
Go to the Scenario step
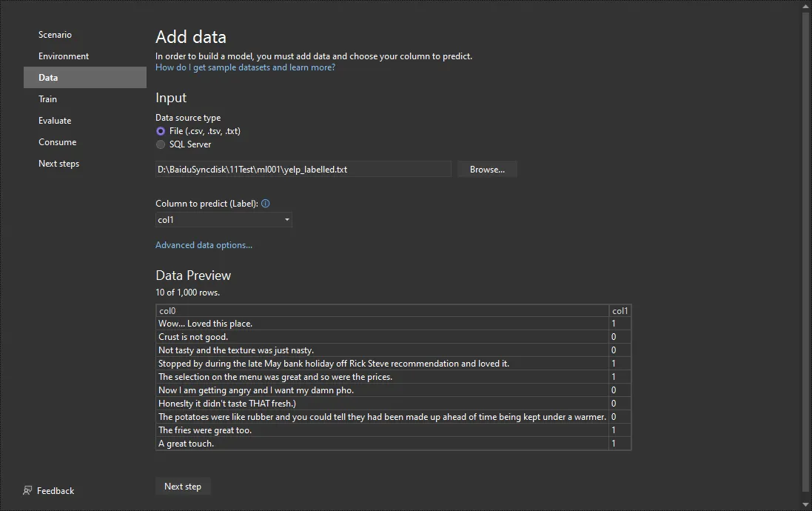(x=55, y=35)
